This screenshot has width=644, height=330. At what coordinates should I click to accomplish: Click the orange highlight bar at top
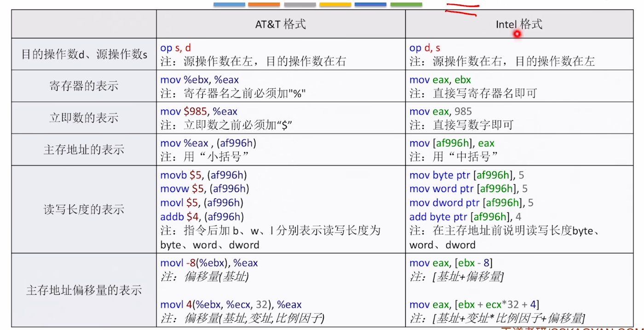click(264, 4)
